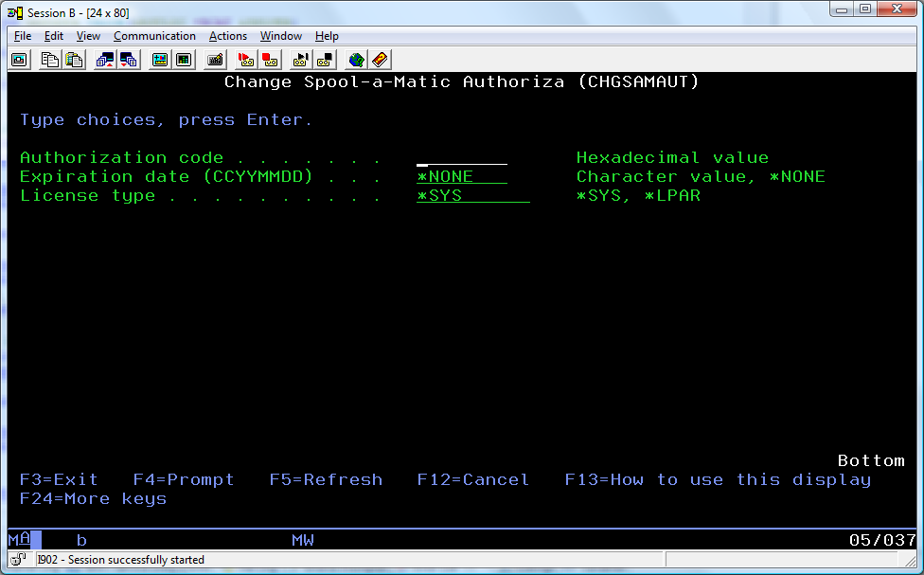This screenshot has height=575, width=924.
Task: Click the 'Character value, *NONE' hint text
Action: (x=701, y=177)
